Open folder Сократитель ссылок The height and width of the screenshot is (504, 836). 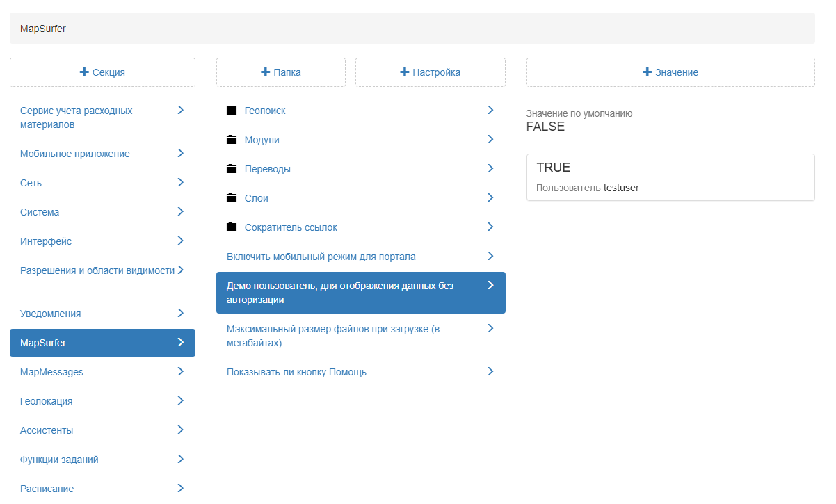click(x=361, y=227)
